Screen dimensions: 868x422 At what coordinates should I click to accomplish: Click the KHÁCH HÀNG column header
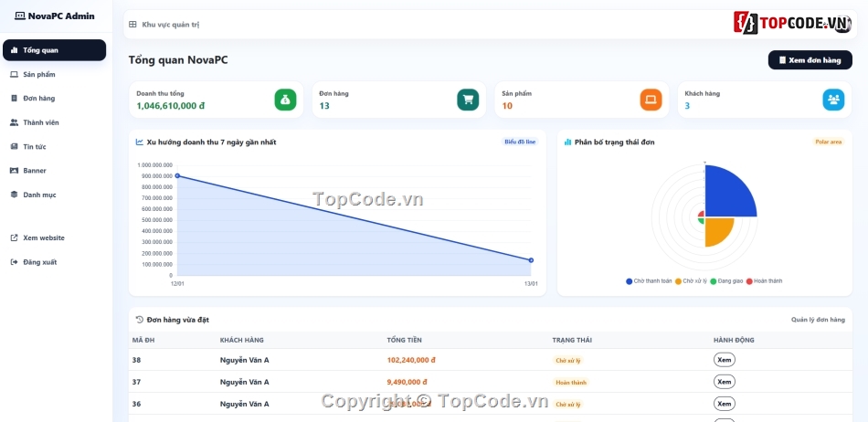pyautogui.click(x=242, y=340)
